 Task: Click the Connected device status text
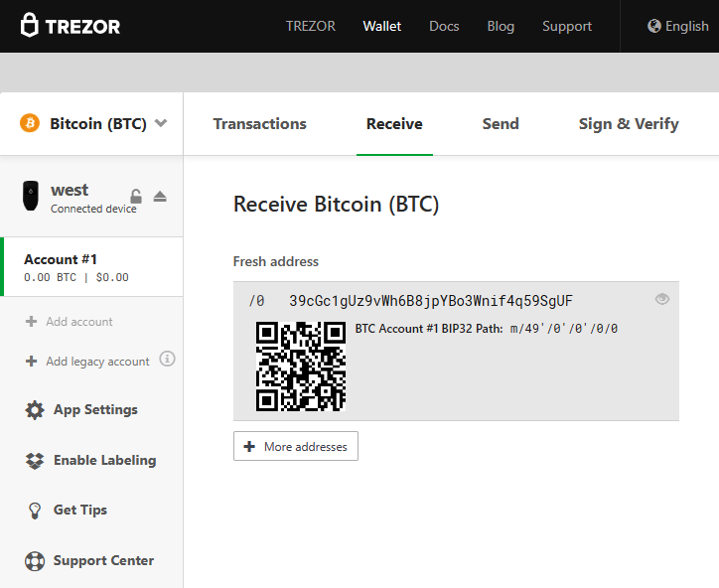click(x=93, y=209)
